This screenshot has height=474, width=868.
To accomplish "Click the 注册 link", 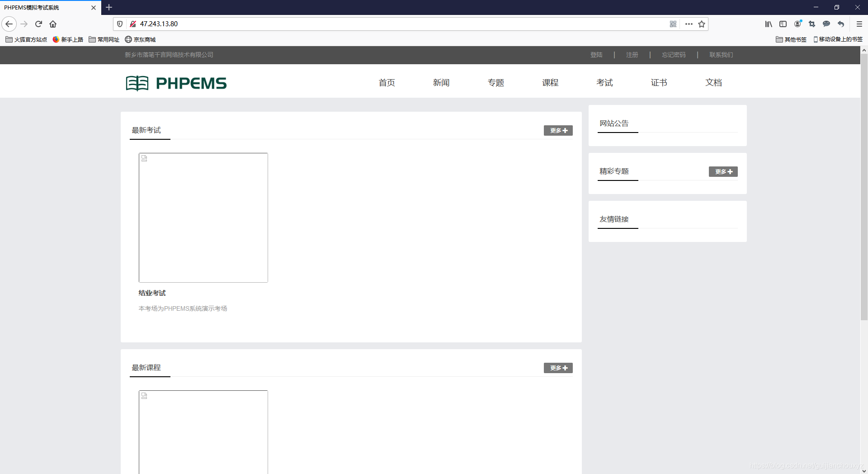I will pyautogui.click(x=632, y=55).
